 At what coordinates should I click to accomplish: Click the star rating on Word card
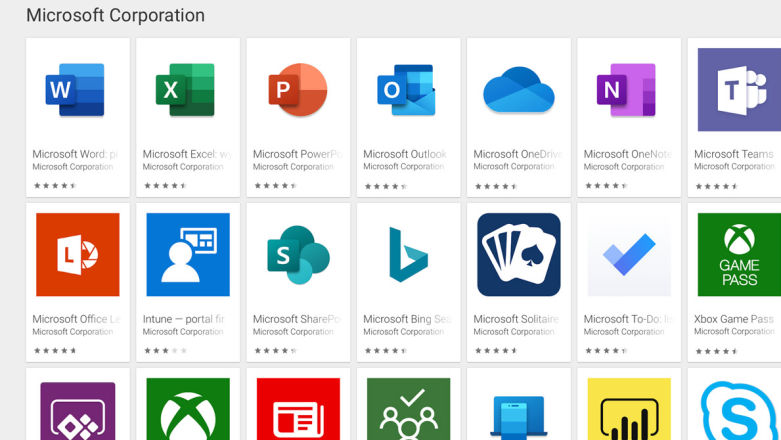(55, 186)
